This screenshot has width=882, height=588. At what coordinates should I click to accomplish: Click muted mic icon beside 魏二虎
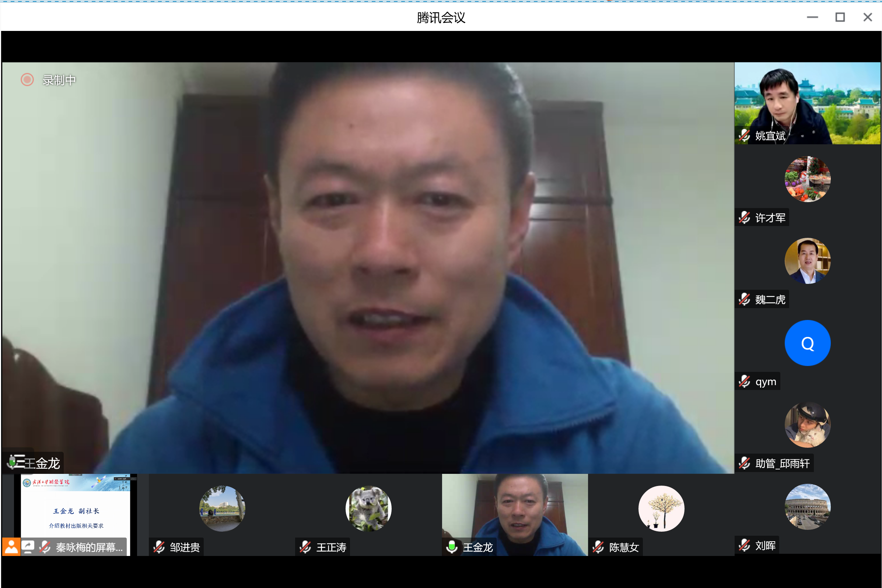[x=744, y=299]
